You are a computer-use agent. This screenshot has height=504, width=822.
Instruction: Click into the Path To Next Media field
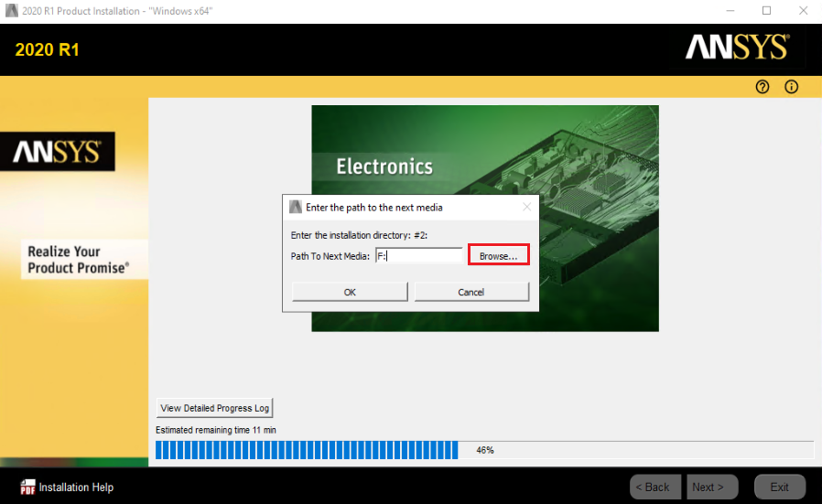[x=419, y=256]
